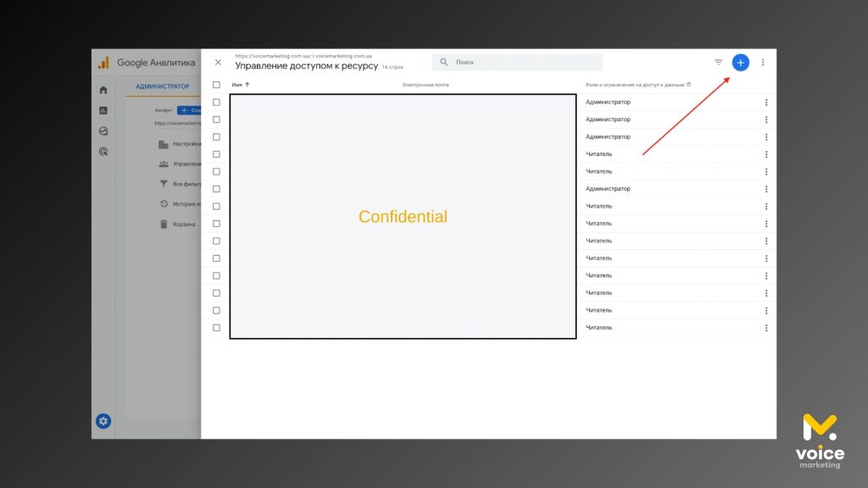
Task: Check the last user row checkbox
Action: click(216, 328)
